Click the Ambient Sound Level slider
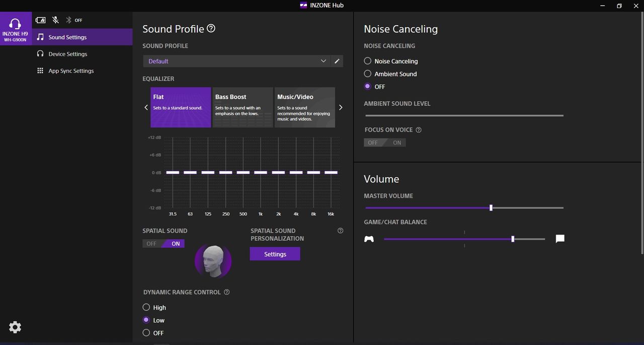 [x=464, y=115]
